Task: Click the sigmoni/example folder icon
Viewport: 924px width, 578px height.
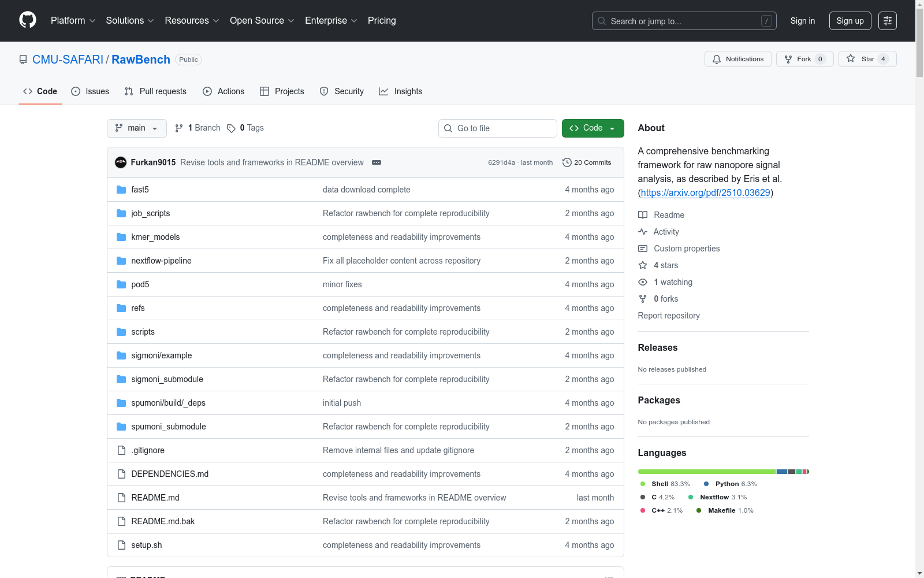Action: (x=121, y=355)
